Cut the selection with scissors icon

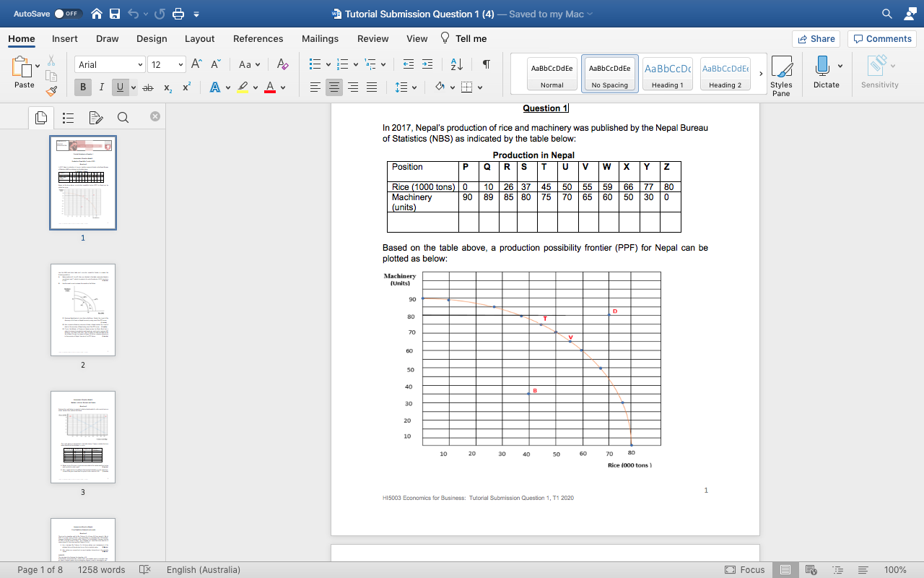tap(51, 61)
